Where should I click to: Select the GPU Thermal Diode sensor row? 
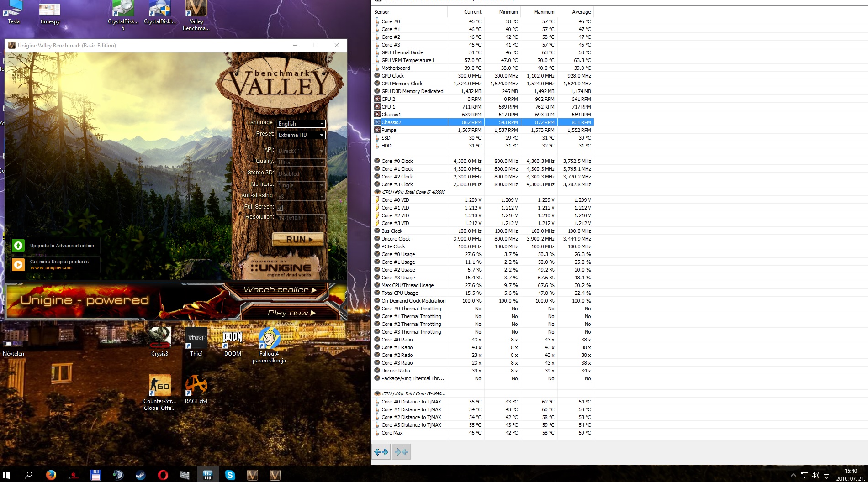pyautogui.click(x=483, y=52)
